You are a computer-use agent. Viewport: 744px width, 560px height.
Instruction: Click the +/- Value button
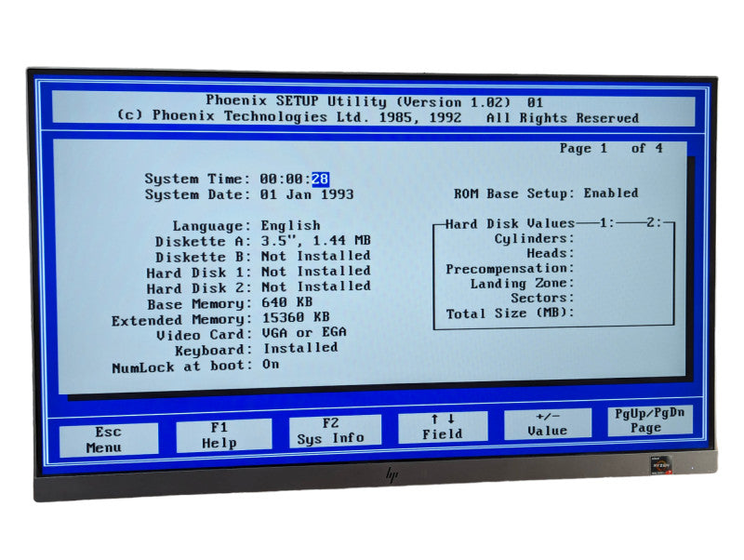click(x=548, y=424)
